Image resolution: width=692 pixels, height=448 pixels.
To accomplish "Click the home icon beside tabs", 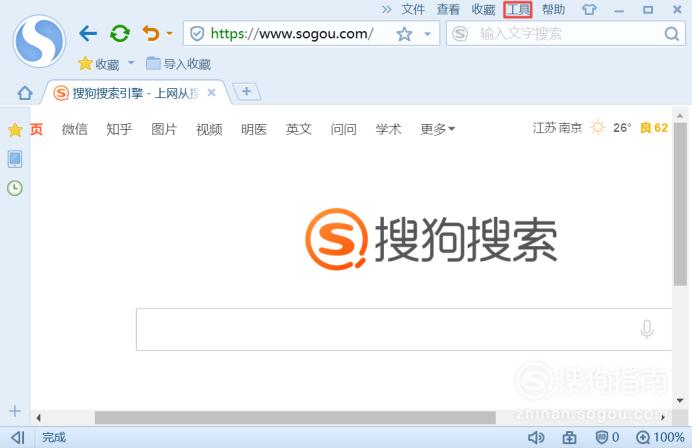I will coord(25,93).
